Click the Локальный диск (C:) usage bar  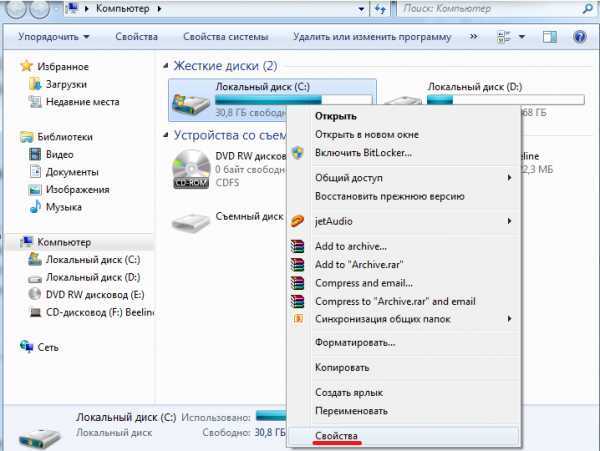(293, 100)
